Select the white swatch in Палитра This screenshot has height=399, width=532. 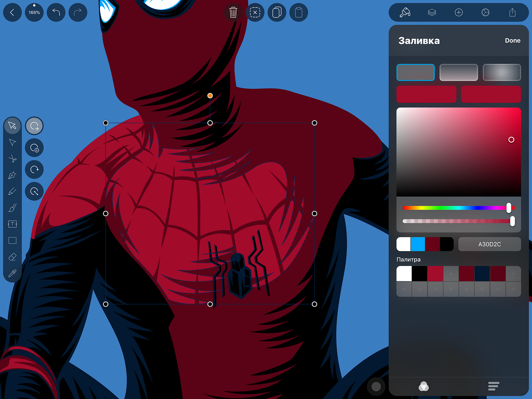404,273
